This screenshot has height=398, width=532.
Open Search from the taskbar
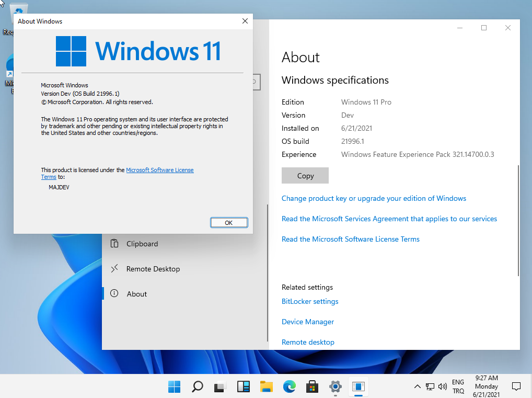(197, 386)
